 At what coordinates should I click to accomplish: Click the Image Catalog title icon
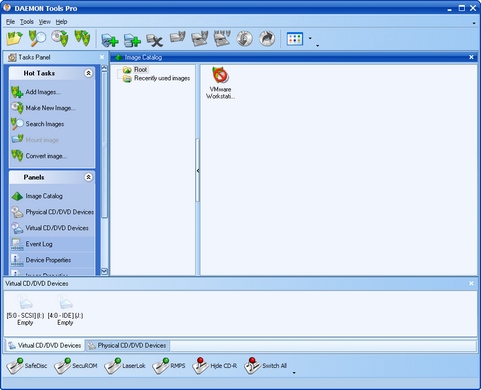tap(118, 57)
